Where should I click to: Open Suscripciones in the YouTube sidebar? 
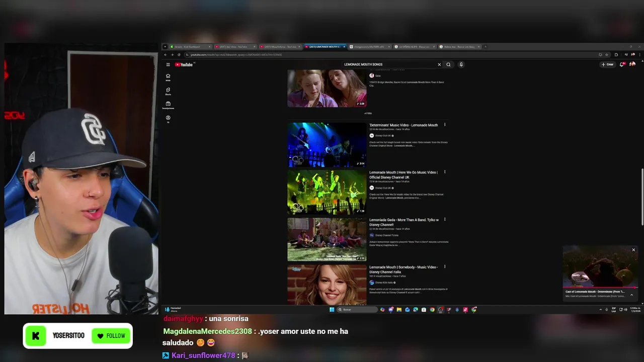pyautogui.click(x=168, y=105)
